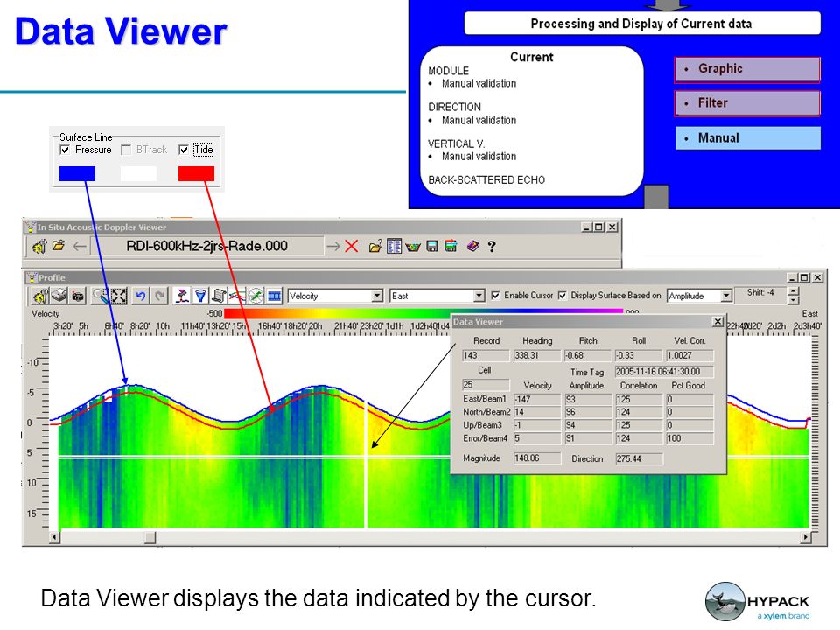This screenshot has height=630, width=840.
Task: Click the Heading field showing 338.31
Action: click(536, 355)
